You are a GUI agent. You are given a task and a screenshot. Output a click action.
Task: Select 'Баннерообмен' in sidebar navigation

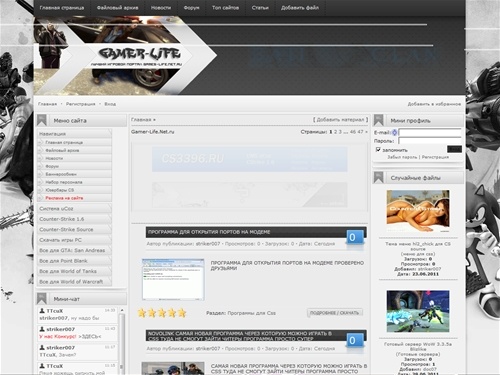[x=61, y=174]
